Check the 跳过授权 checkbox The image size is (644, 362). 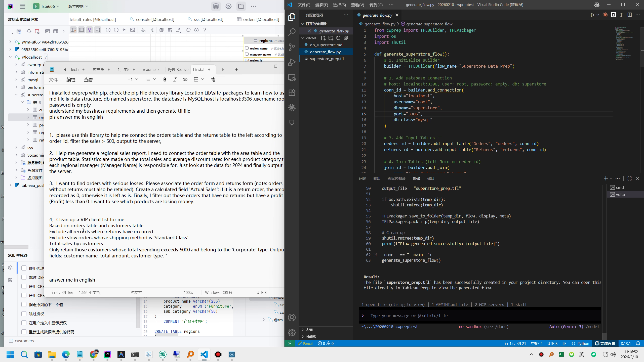point(24,314)
